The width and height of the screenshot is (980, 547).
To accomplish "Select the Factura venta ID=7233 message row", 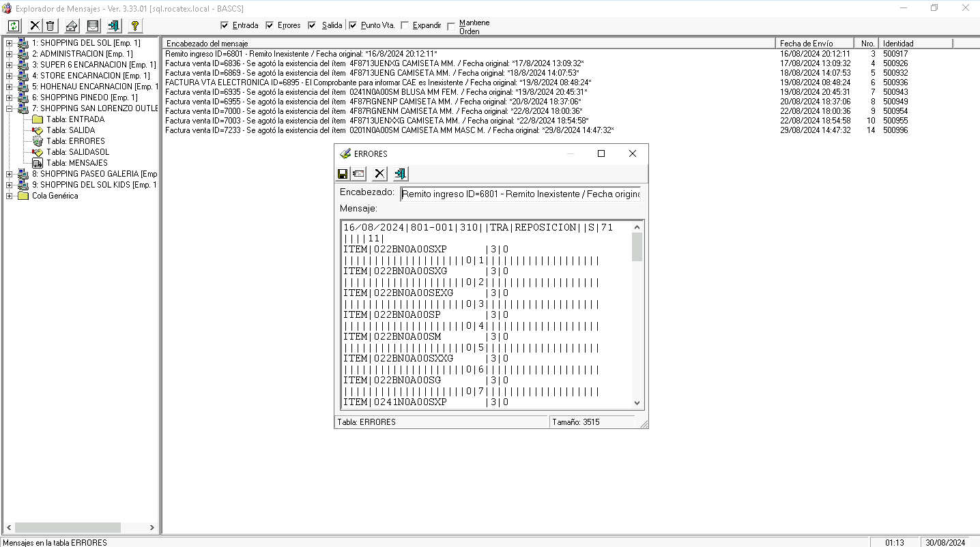I will (389, 130).
